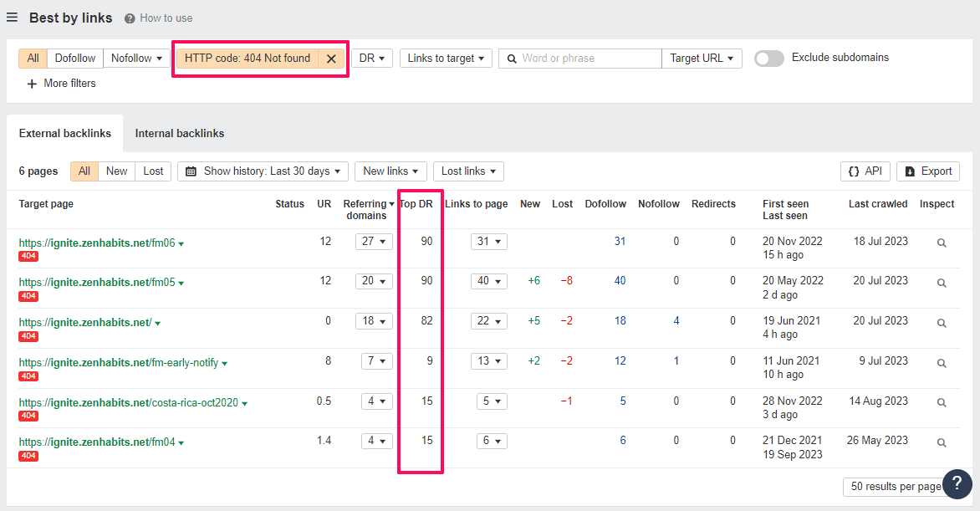Open the hamburger menu icon
This screenshot has width=980, height=511.
coord(12,18)
